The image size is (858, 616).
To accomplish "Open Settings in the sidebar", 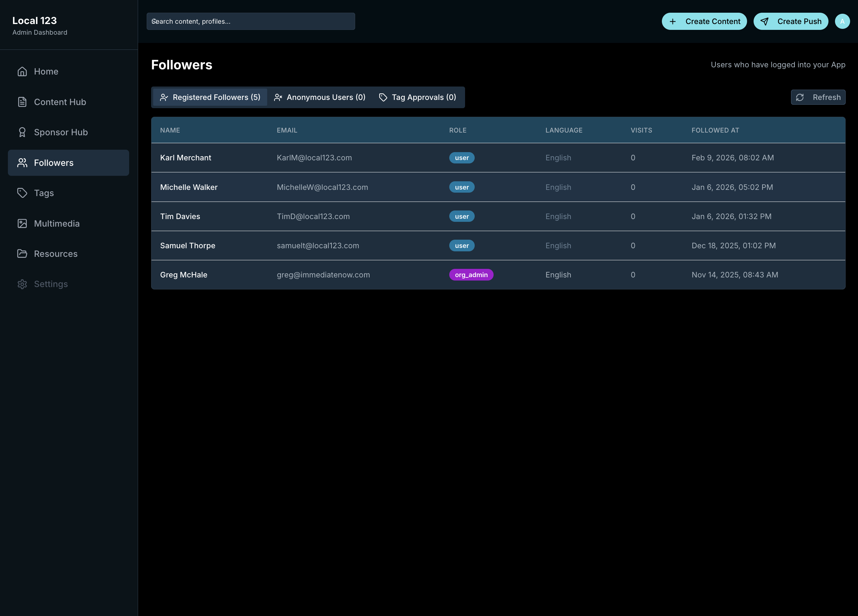I will pyautogui.click(x=68, y=284).
